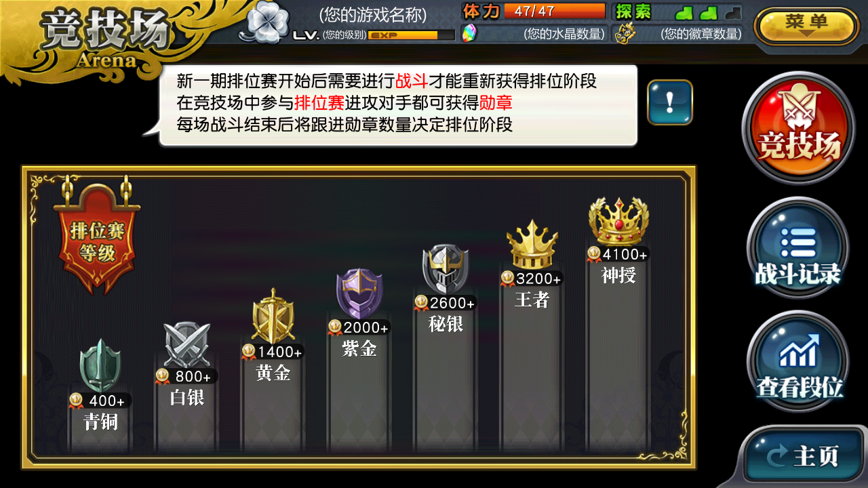
Task: Tap the badge mask icon
Action: coord(620,34)
